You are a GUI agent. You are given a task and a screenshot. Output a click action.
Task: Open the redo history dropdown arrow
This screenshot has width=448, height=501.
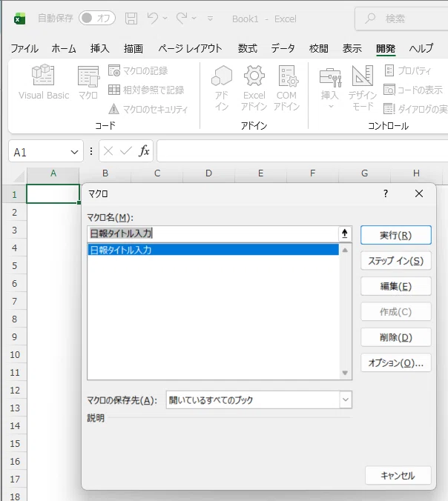coord(194,19)
